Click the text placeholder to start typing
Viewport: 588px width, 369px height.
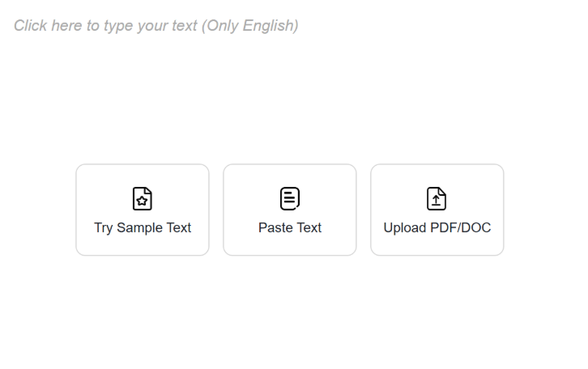(156, 26)
